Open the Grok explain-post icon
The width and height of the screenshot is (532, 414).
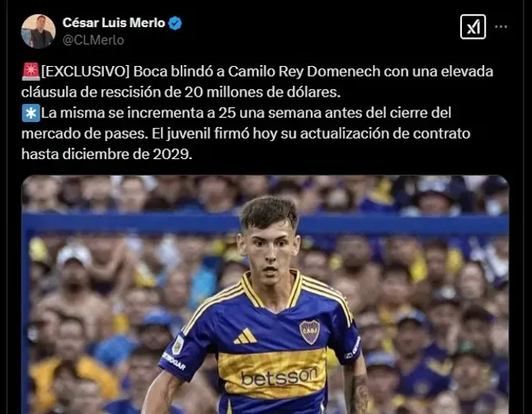coord(473,27)
